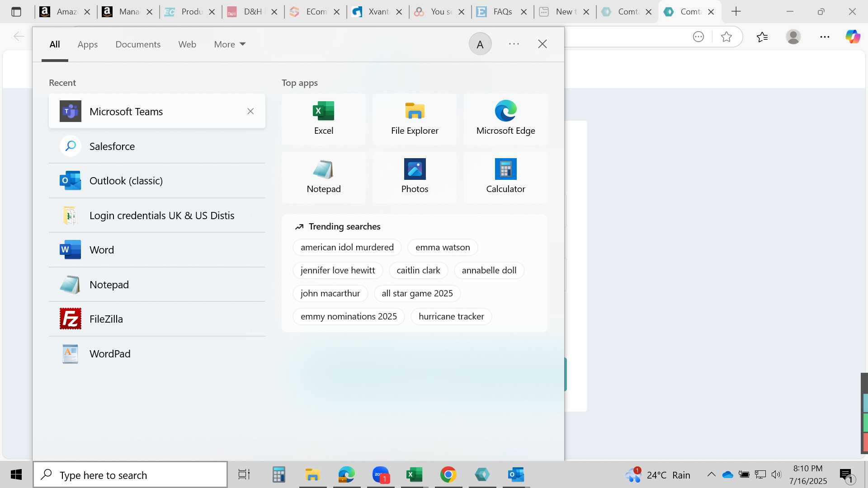The width and height of the screenshot is (868, 488).
Task: Add page to favorites star
Action: [726, 37]
